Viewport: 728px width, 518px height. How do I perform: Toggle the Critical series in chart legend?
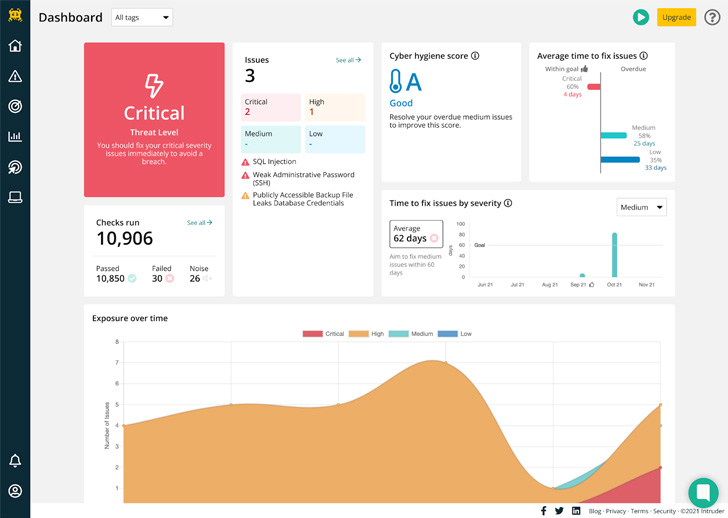point(323,334)
